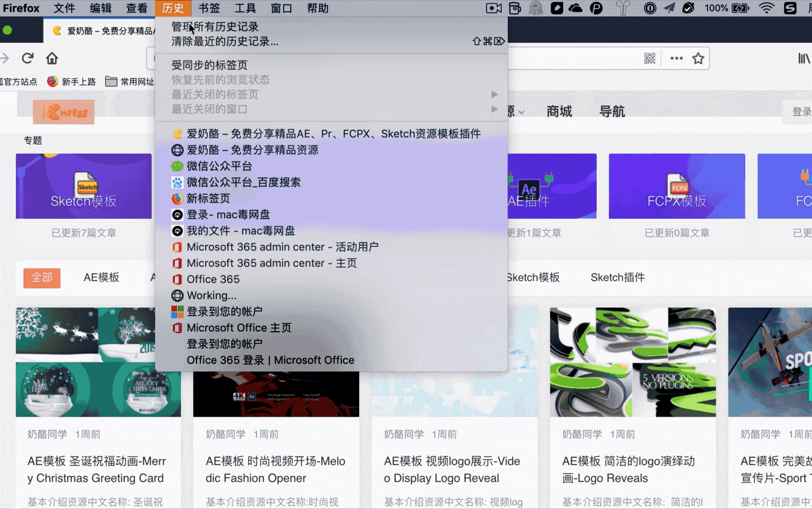
Task: Open the first 爱奶酪 AE、Pr、FCPX history entry
Action: point(331,134)
